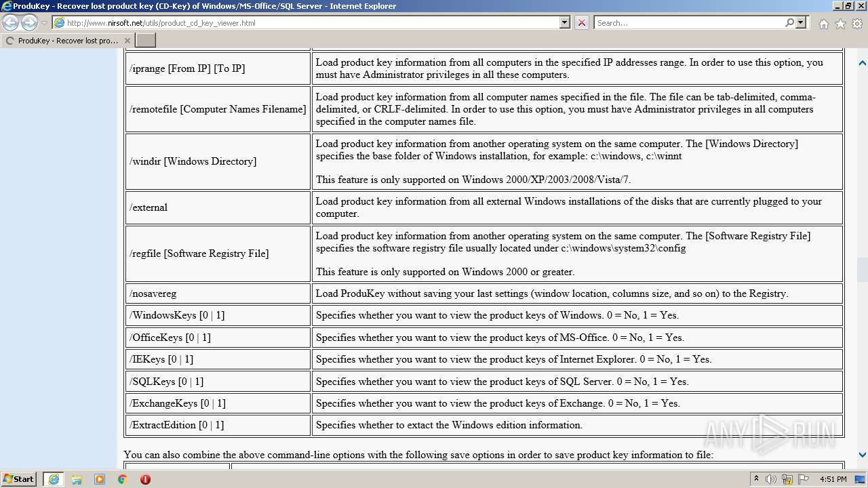868x488 pixels.
Task: Open the Tools gear icon
Action: coord(857,23)
